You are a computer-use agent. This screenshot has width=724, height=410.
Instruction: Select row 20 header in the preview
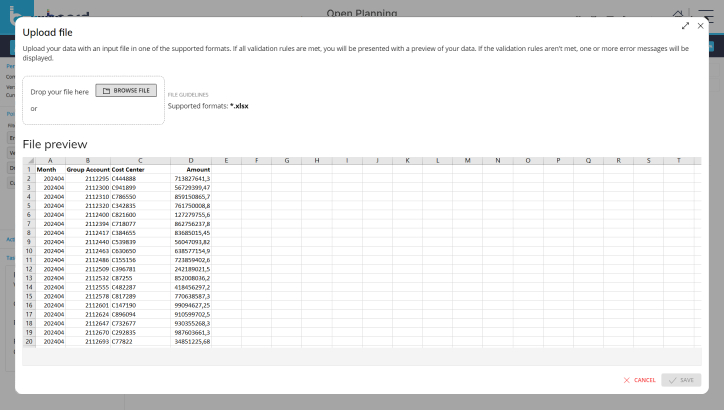[29, 341]
